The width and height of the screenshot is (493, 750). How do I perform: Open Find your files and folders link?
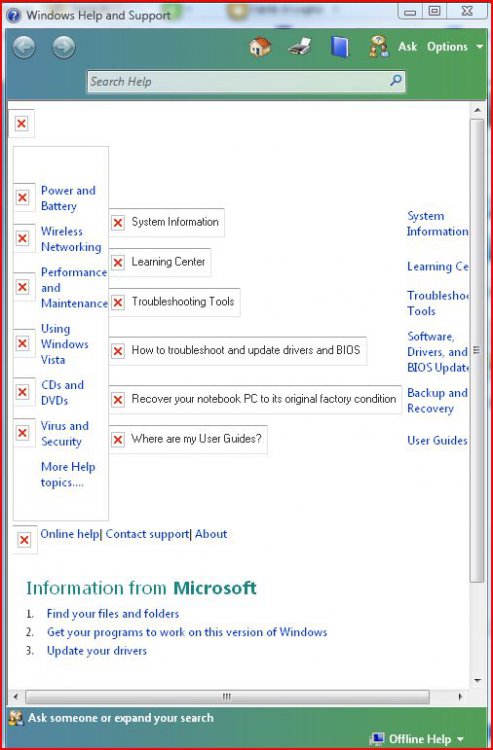click(113, 613)
